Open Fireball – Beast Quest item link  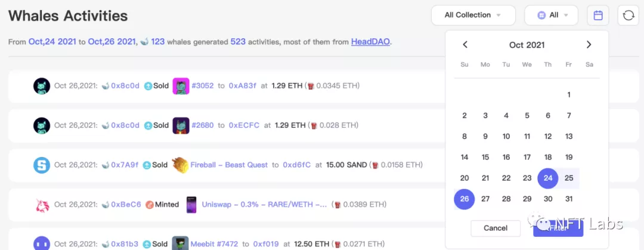click(x=229, y=165)
